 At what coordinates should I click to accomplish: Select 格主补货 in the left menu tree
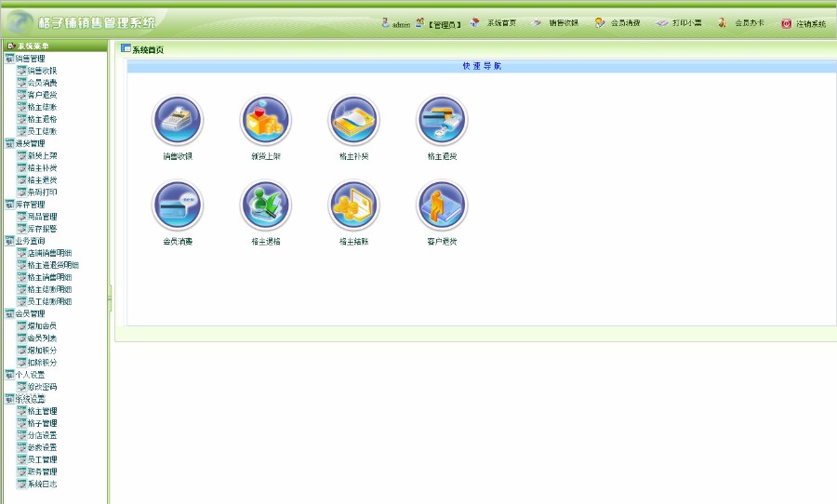click(x=42, y=167)
